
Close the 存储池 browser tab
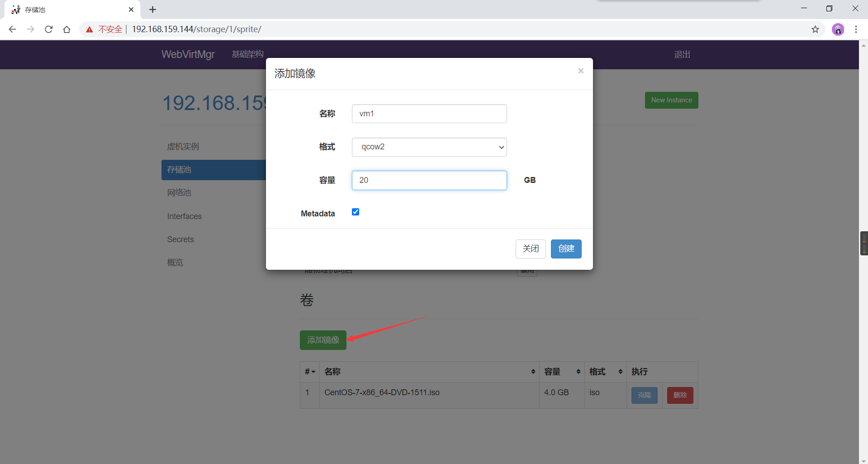(x=131, y=10)
